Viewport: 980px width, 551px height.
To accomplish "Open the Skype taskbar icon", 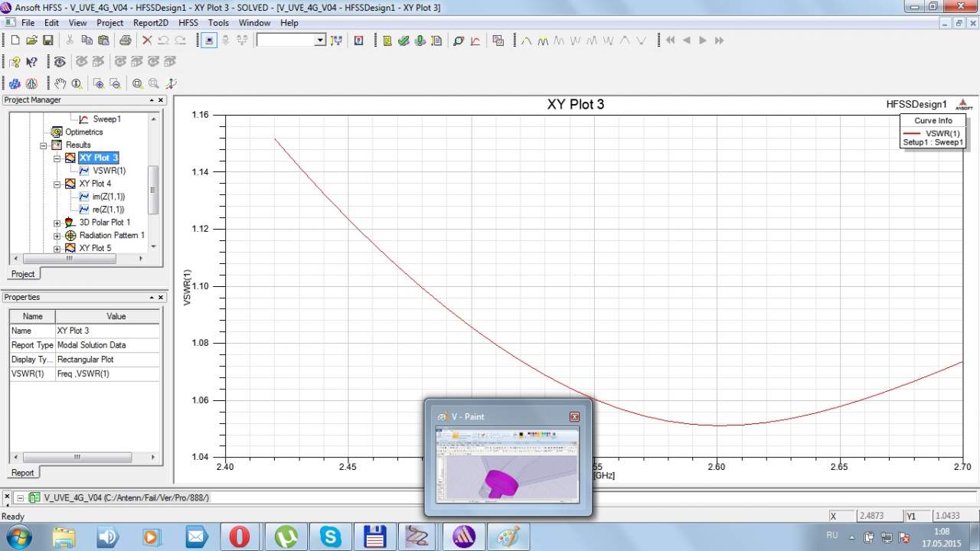I will (331, 536).
